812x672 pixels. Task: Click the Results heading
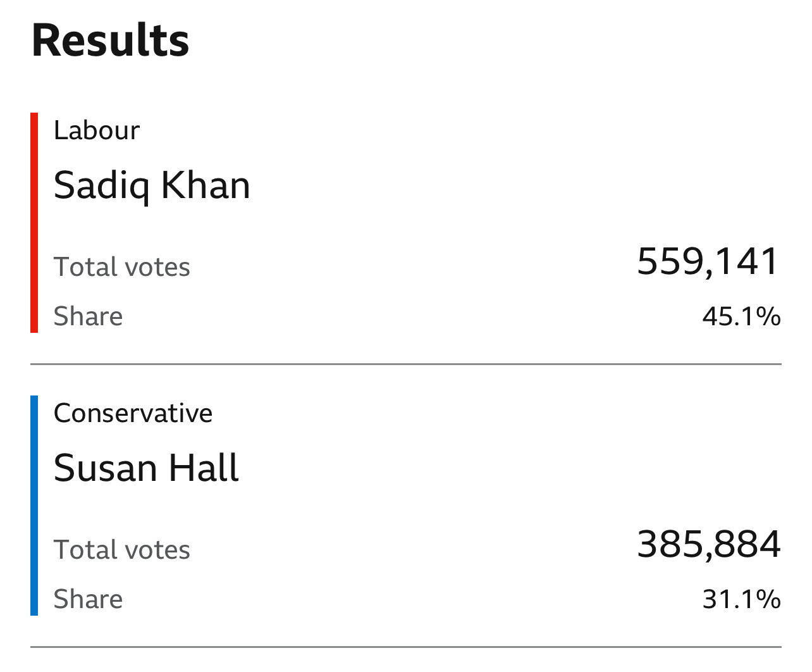click(x=111, y=40)
